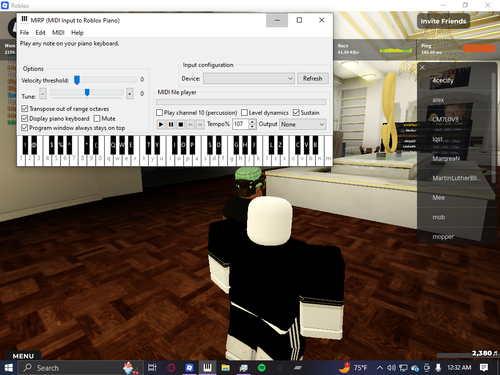Screen dimensions: 500x375
Task: Decrease the Tempo% value with down arrow
Action: (x=252, y=126)
